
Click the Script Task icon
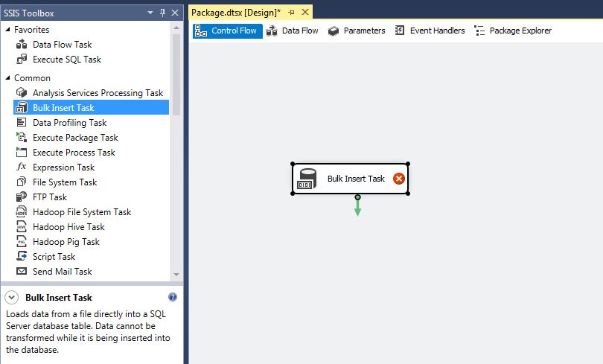point(22,256)
